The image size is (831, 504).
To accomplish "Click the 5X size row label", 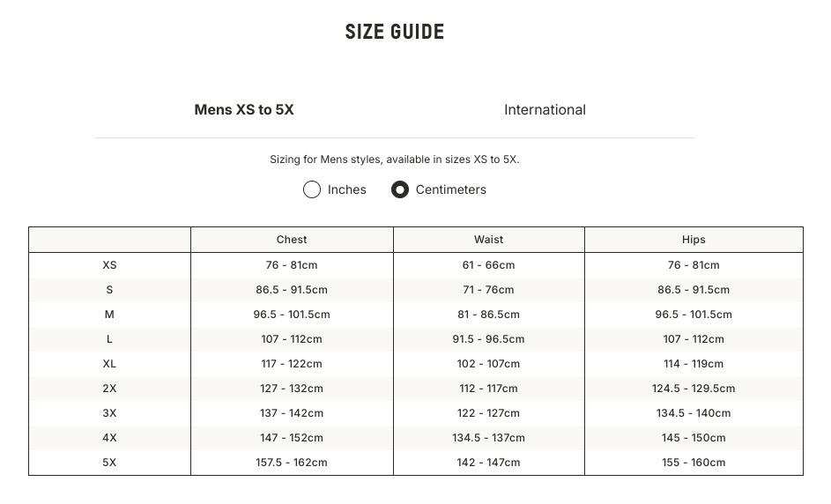I will 109,463.
